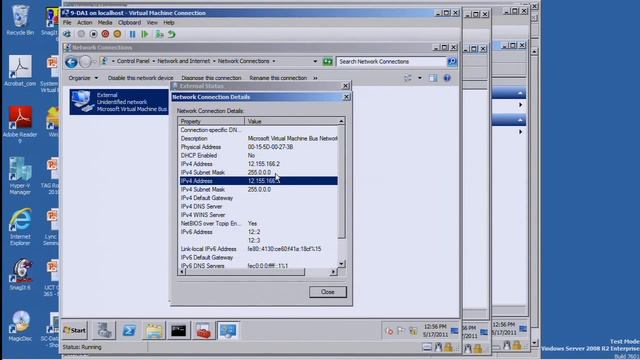640x360 pixels.
Task: Click the green Revert icon in VM toolbar
Action: pos(172,34)
